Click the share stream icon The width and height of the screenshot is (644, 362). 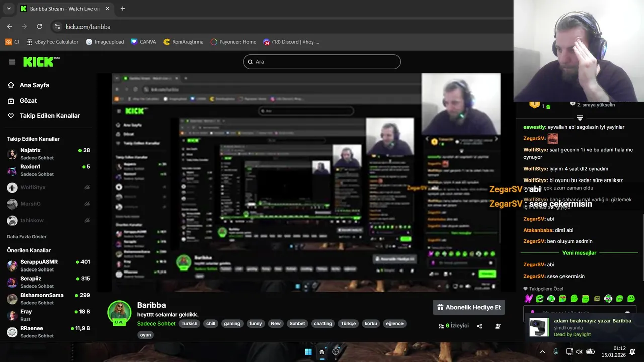(479, 326)
